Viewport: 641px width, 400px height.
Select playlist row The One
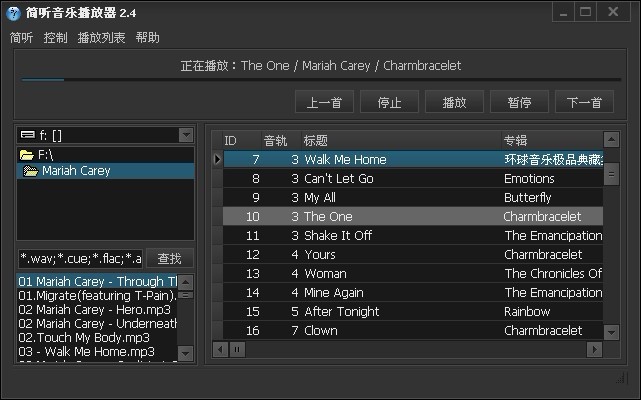413,216
